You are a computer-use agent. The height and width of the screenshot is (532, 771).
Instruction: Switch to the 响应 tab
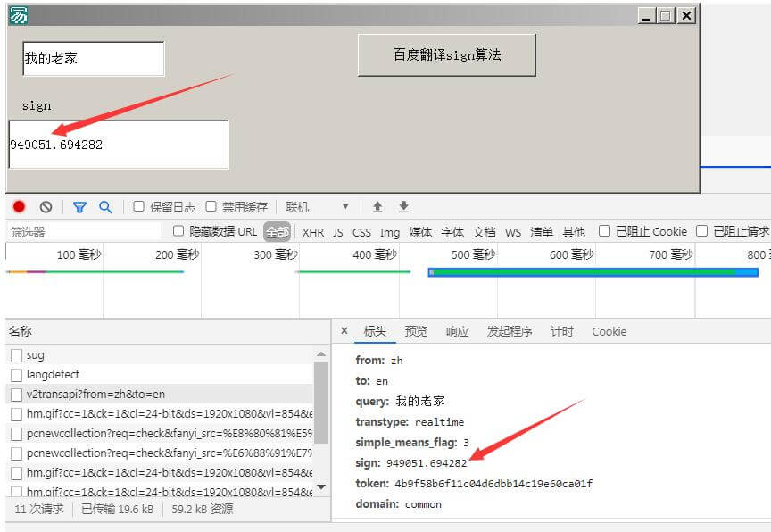(457, 331)
